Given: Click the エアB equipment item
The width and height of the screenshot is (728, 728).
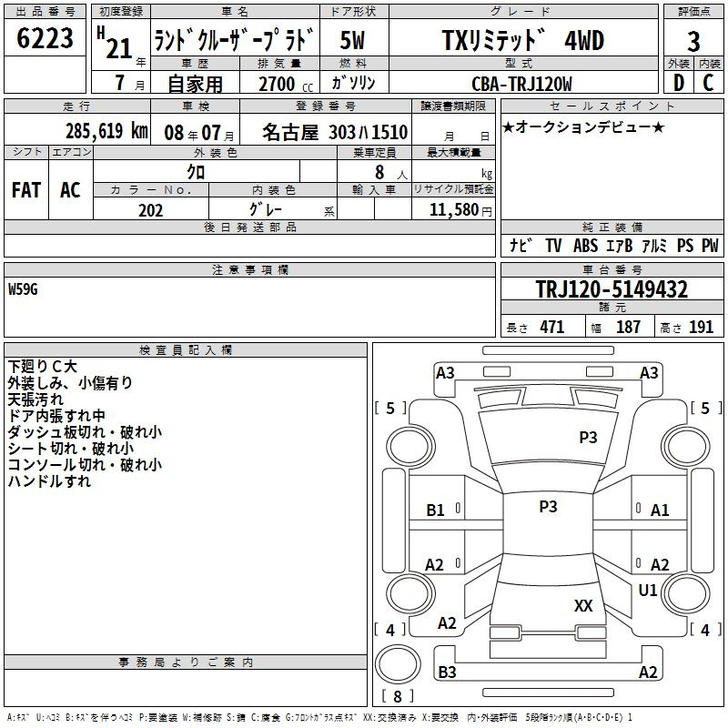Looking at the screenshot, I should (x=619, y=245).
